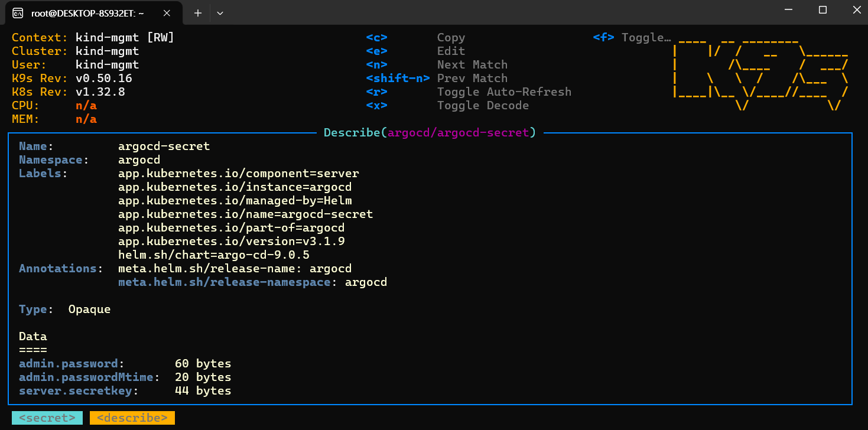Click the User value kind-mgmt
Image resolution: width=868 pixels, height=430 pixels.
(x=107, y=65)
